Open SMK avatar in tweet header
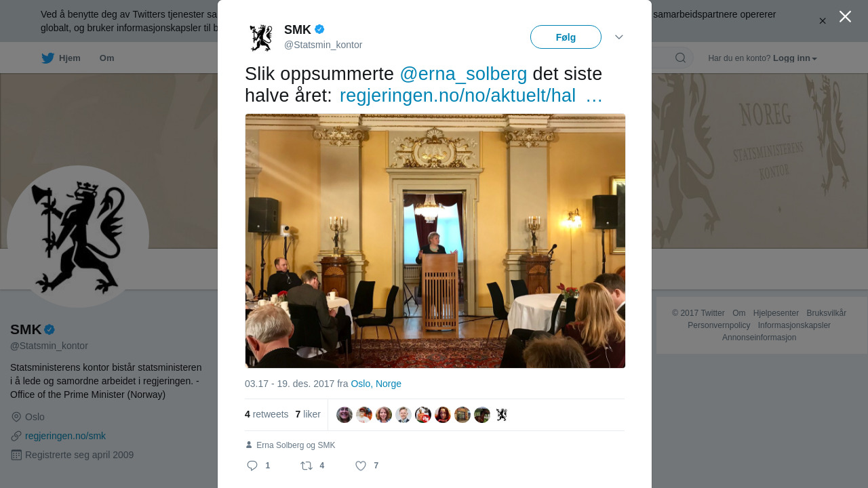The image size is (868, 488). (261, 38)
